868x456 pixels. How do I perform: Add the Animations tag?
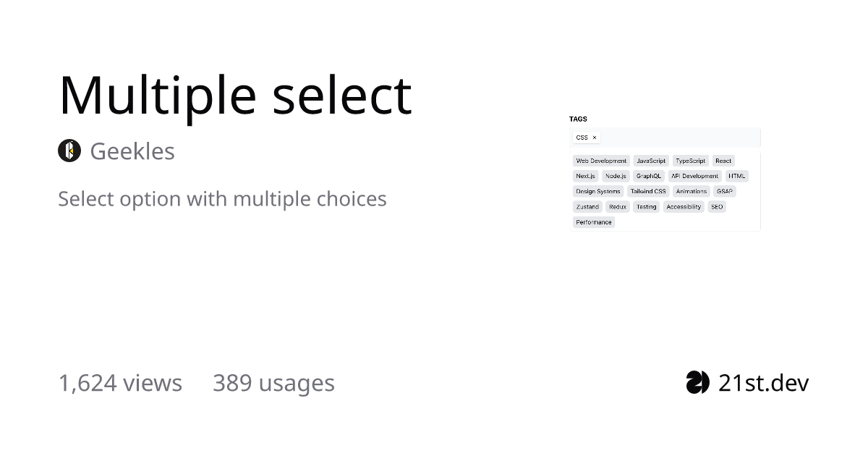pyautogui.click(x=692, y=192)
